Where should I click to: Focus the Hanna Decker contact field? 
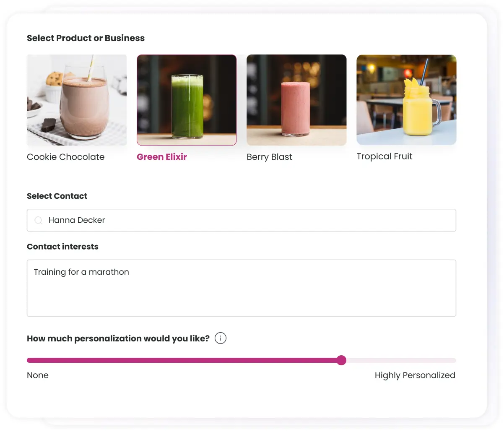coord(252,220)
